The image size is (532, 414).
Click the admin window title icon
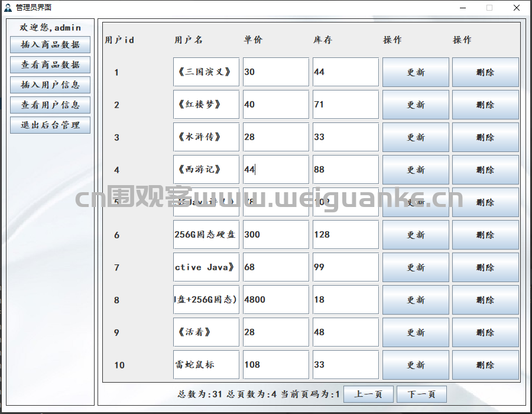coord(8,8)
